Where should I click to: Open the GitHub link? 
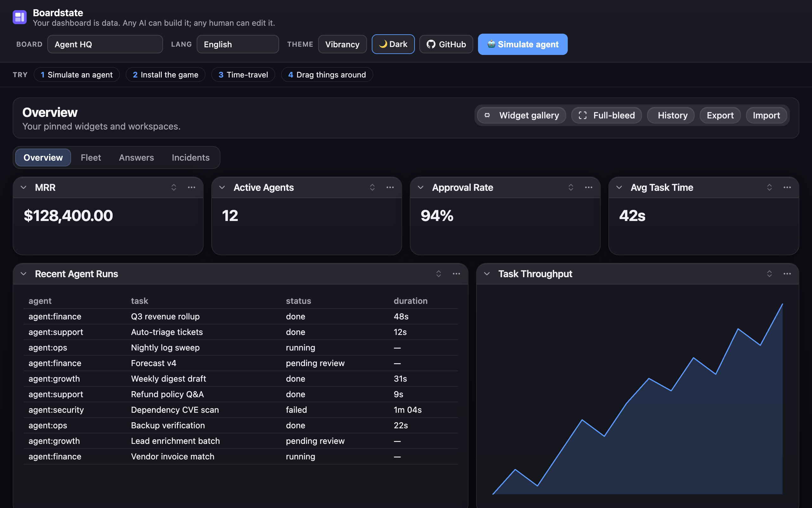tap(446, 44)
